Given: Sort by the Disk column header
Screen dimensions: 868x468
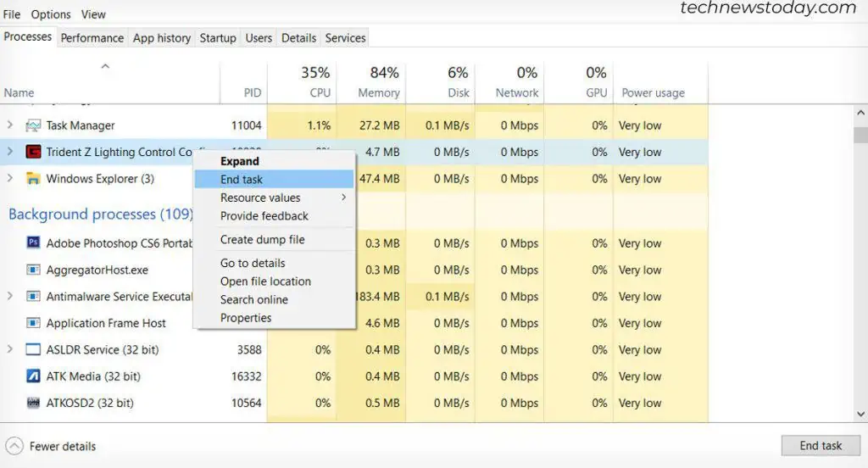Looking at the screenshot, I should click(x=440, y=82).
